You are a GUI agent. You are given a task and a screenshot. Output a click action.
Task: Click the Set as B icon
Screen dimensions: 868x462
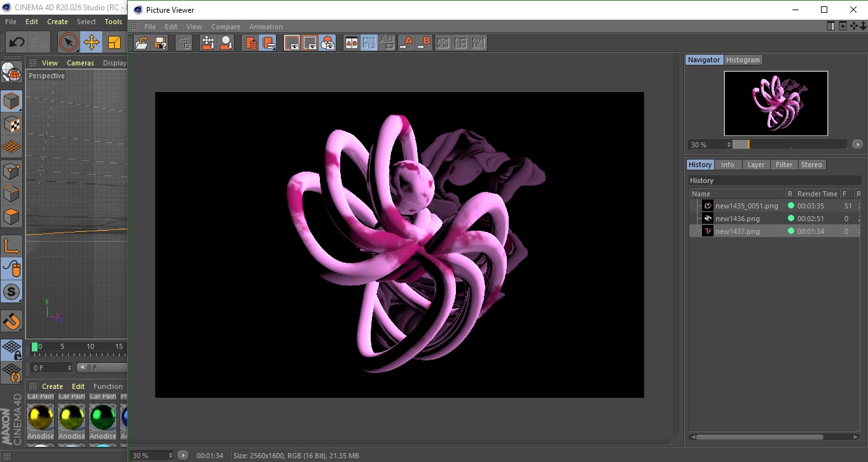424,43
